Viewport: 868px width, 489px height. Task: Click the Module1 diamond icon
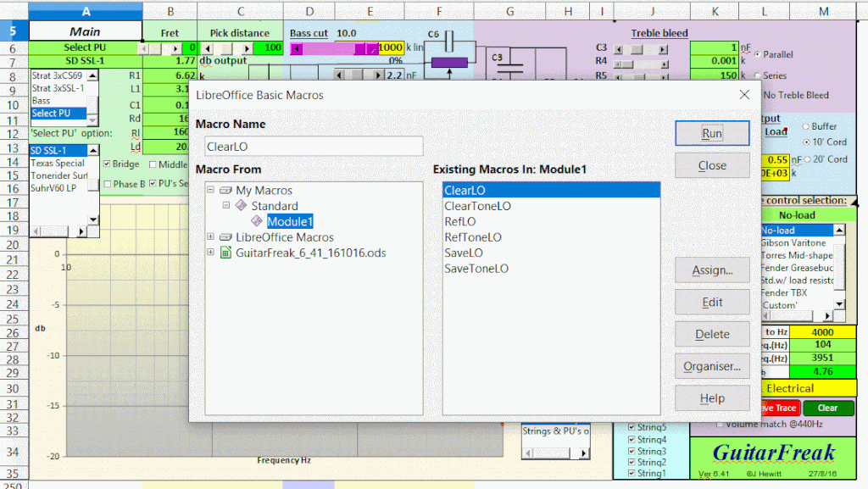(257, 221)
